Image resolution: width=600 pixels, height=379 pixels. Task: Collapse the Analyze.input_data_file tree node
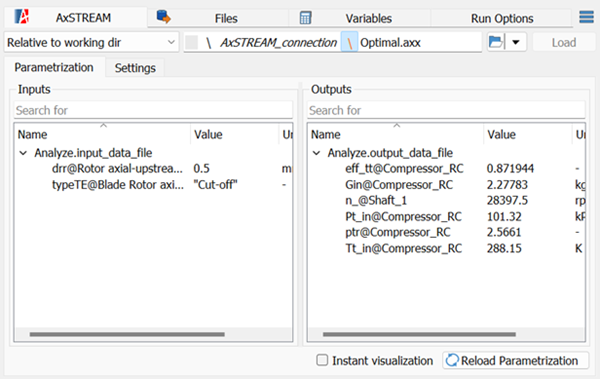[x=23, y=153]
